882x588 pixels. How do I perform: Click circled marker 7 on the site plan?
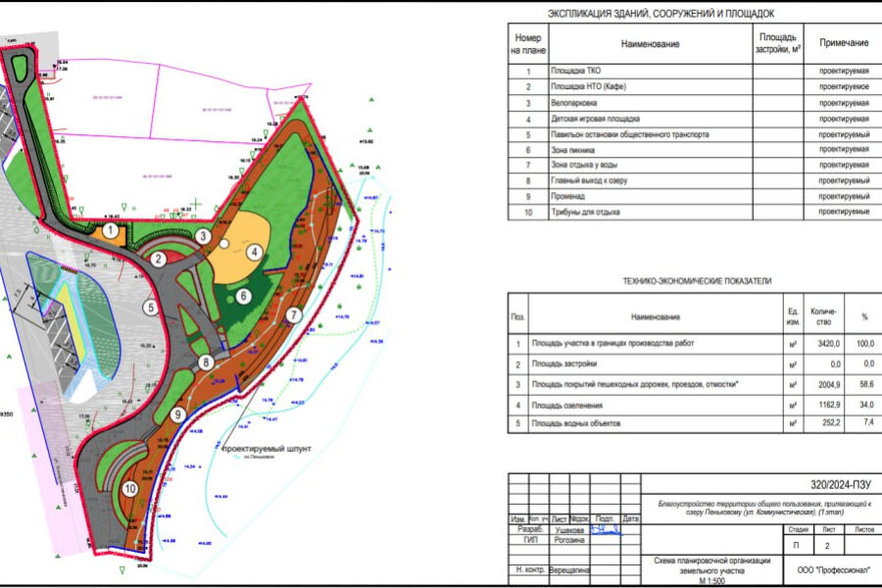(x=292, y=315)
